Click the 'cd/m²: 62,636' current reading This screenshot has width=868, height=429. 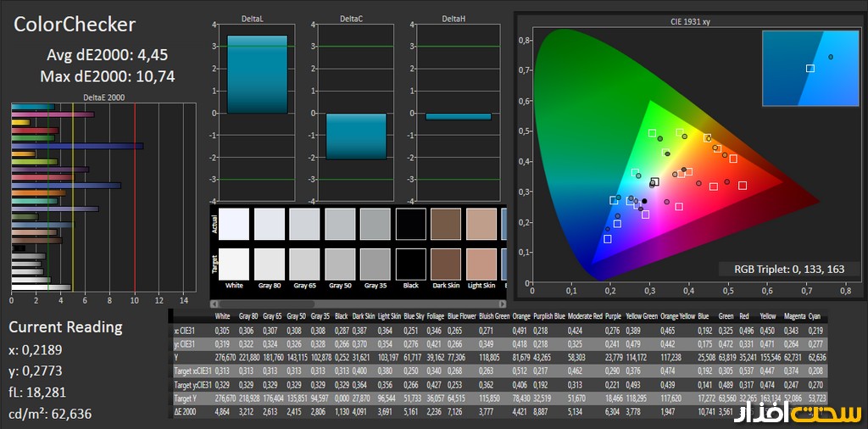click(x=50, y=414)
